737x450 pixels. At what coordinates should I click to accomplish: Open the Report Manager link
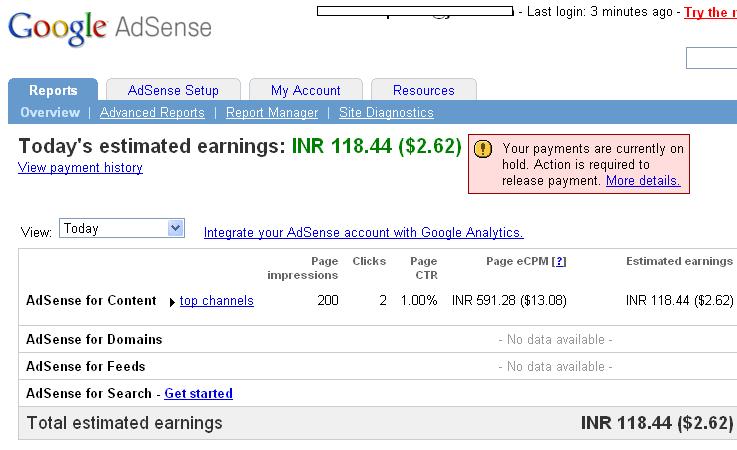(272, 113)
